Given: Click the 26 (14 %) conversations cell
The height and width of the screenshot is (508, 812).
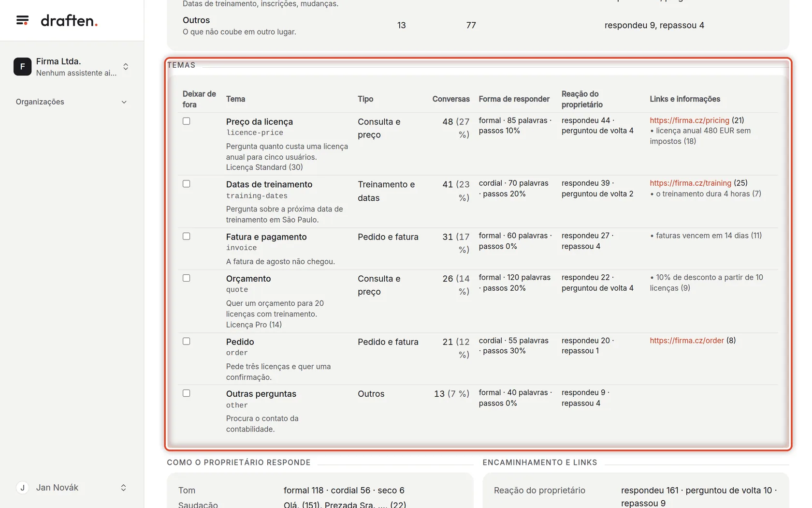Looking at the screenshot, I should pyautogui.click(x=456, y=285).
